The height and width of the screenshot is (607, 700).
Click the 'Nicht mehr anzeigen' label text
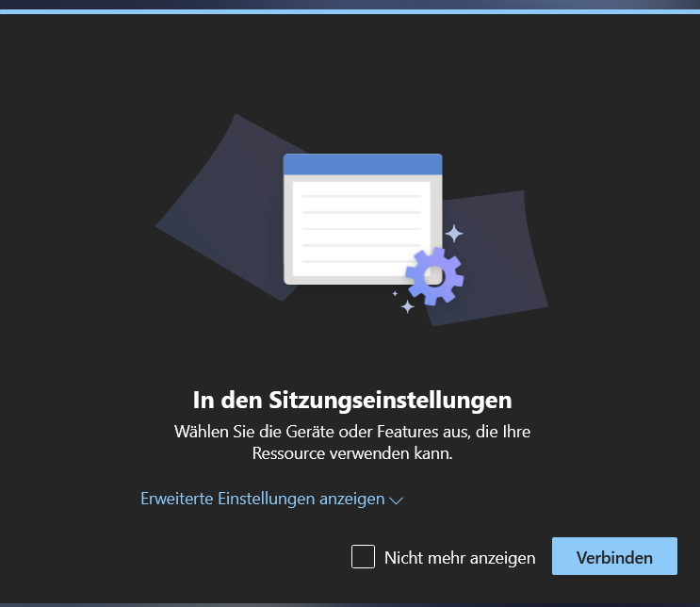coord(460,558)
